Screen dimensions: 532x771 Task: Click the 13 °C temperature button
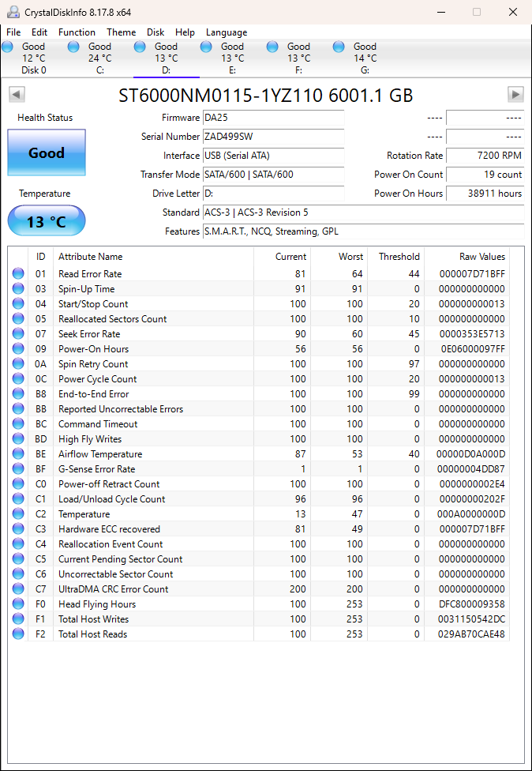pos(47,221)
